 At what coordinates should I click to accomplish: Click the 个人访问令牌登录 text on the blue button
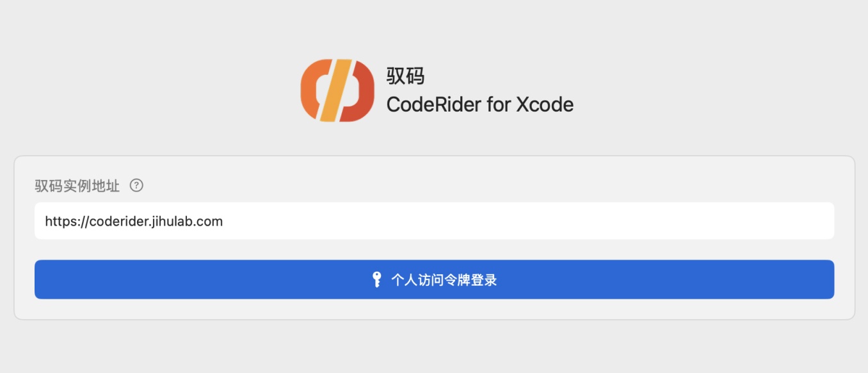444,280
